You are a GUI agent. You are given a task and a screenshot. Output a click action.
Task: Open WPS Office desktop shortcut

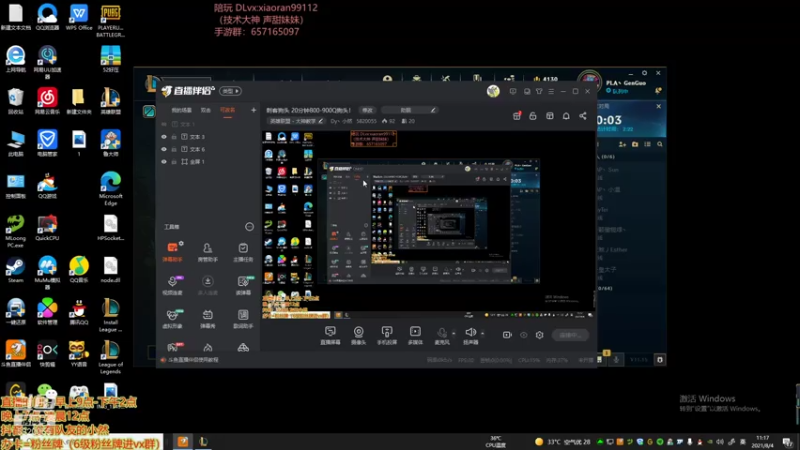(79, 17)
